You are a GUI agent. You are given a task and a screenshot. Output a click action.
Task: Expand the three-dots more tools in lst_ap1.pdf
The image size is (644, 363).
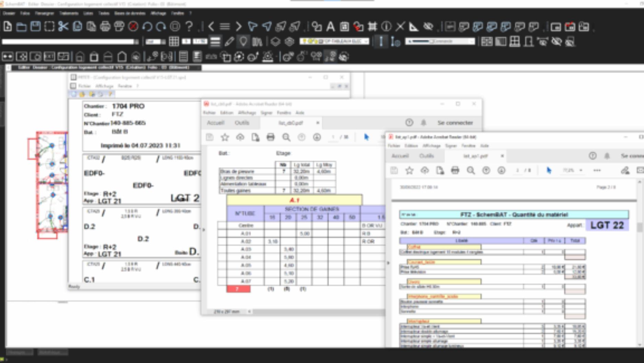tap(597, 170)
